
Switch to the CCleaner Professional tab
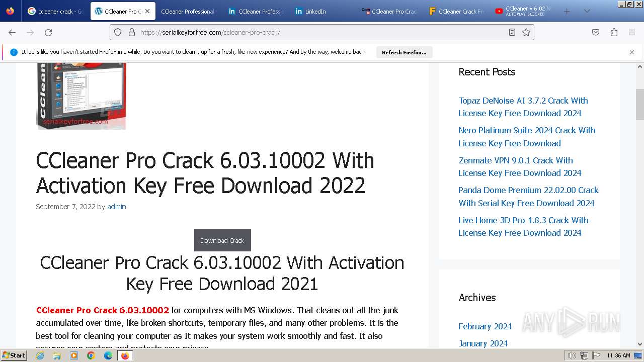(188, 11)
